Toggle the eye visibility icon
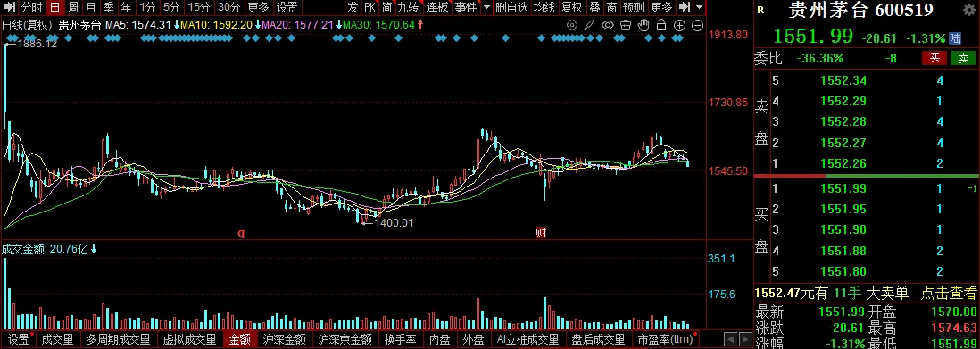980x349 pixels. [608, 25]
